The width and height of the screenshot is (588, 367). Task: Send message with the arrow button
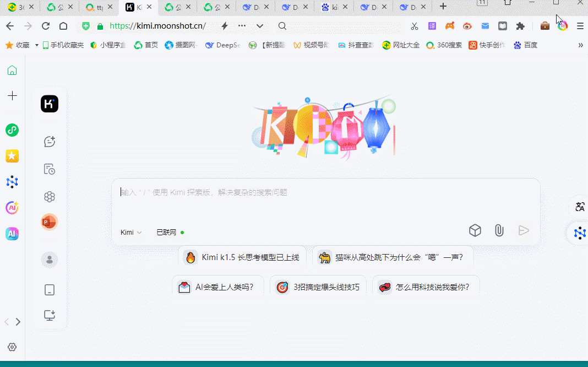524,230
